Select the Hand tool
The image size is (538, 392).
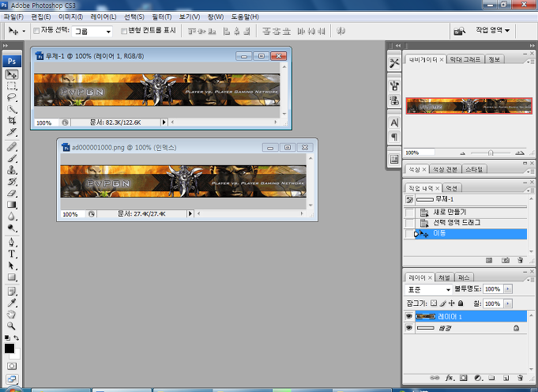coord(12,315)
